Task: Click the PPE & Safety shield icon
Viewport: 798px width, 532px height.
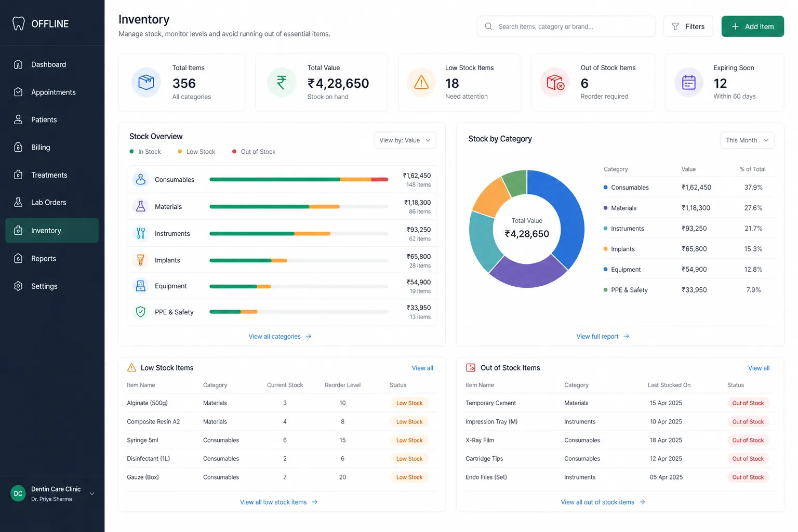Action: 140,312
